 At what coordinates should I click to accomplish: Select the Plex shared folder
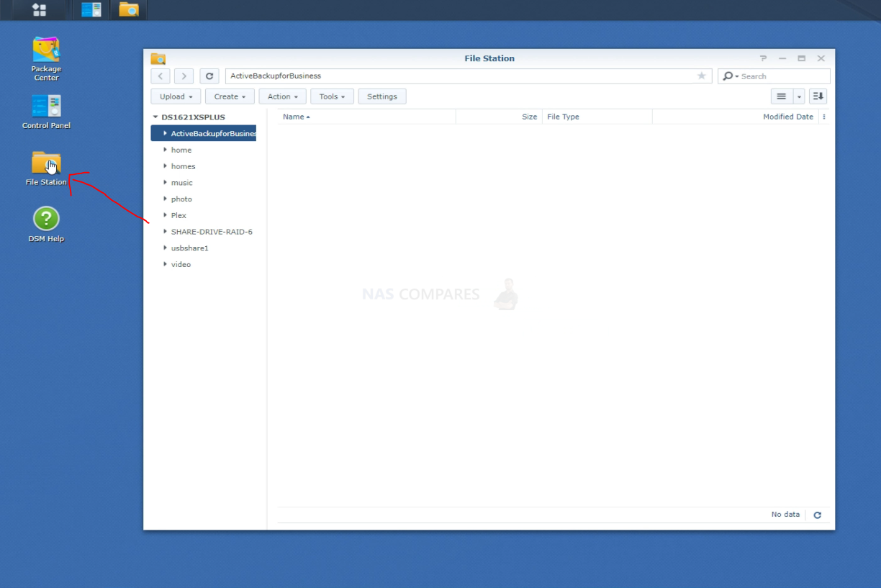coord(179,215)
